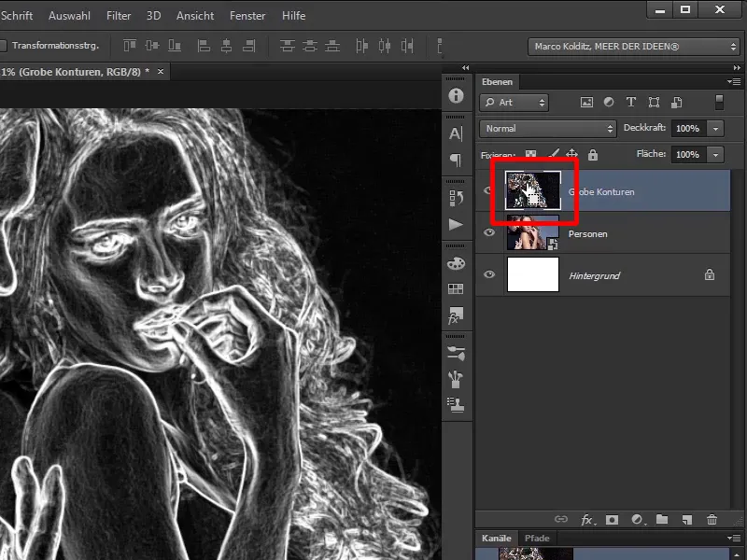
Task: Switch to the Pfade tab
Action: point(537,539)
